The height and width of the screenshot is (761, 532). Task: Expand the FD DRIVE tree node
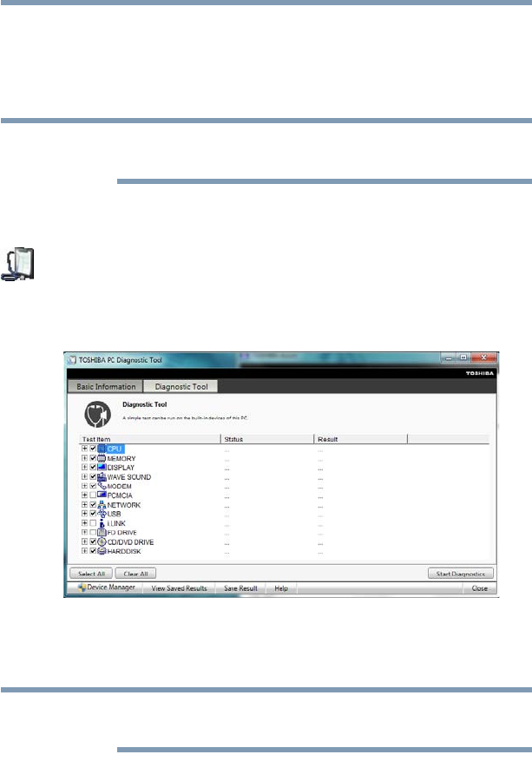point(84,533)
